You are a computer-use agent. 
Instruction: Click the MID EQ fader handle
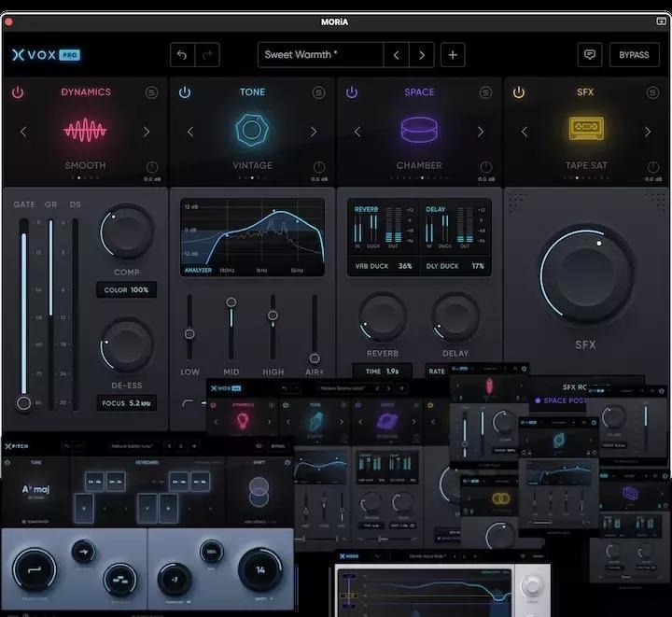click(x=231, y=302)
